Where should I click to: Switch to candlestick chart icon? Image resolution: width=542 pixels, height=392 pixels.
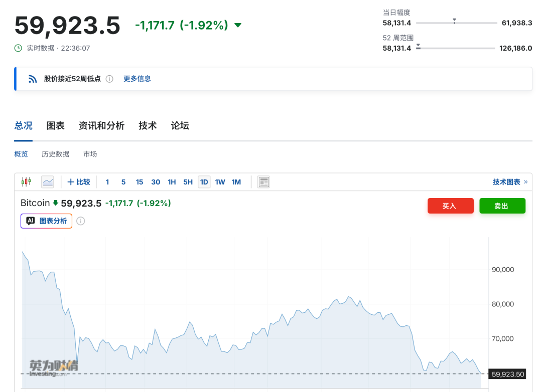[26, 181]
